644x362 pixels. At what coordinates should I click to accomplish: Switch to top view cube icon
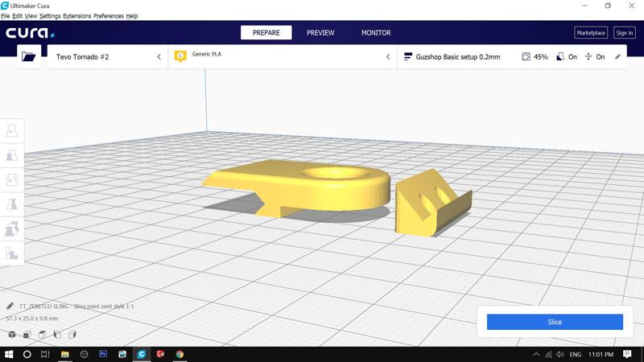point(42,335)
